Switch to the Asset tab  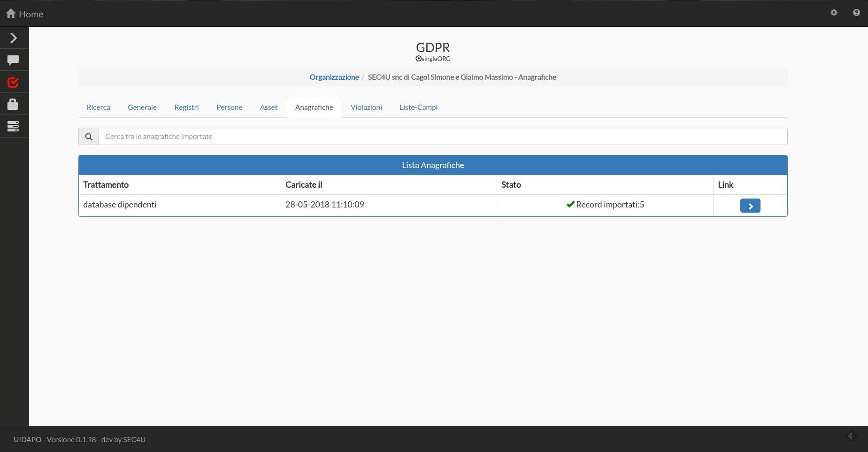(269, 107)
